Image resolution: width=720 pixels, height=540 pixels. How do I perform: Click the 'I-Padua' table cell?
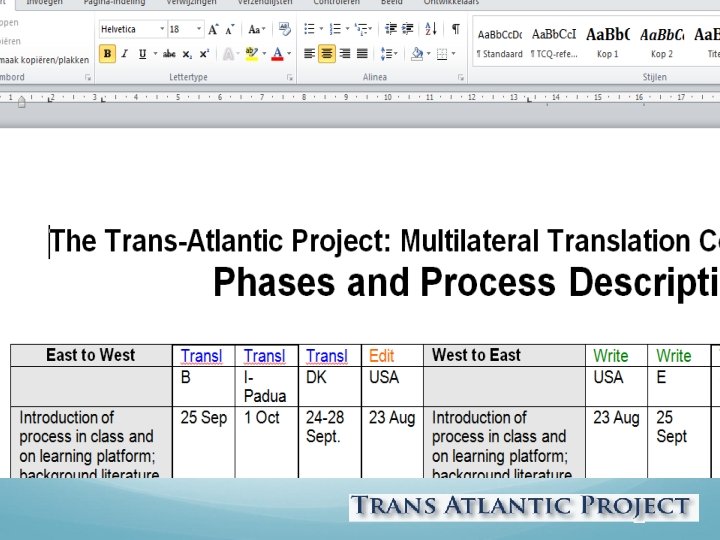(264, 387)
